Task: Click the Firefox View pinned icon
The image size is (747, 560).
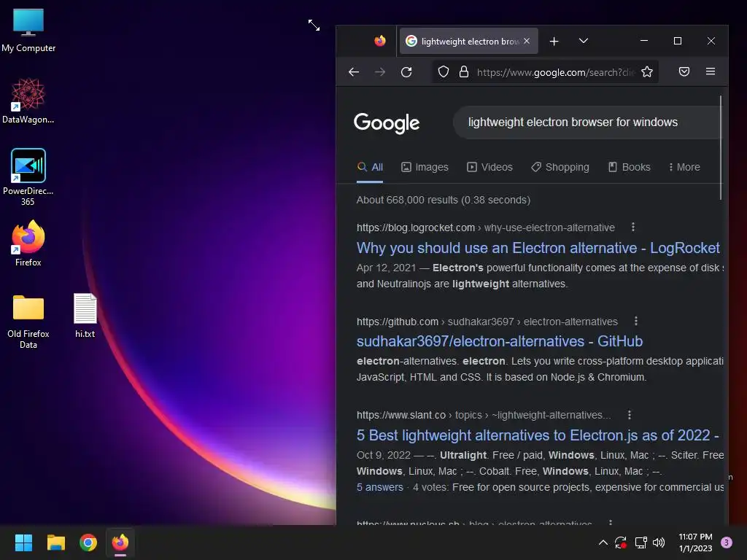Action: click(379, 41)
